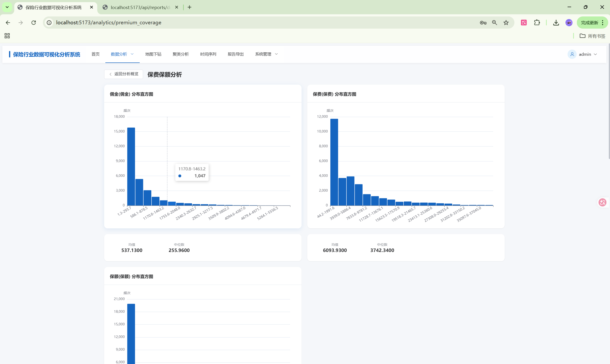Click the browser back arrow
Screen dimensions: 610x364
point(8,23)
